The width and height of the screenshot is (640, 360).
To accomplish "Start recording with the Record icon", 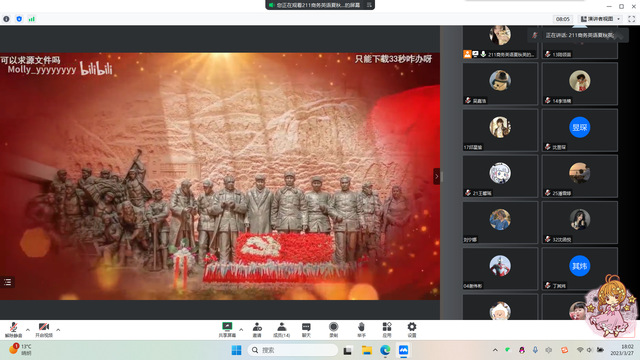I will tap(333, 330).
